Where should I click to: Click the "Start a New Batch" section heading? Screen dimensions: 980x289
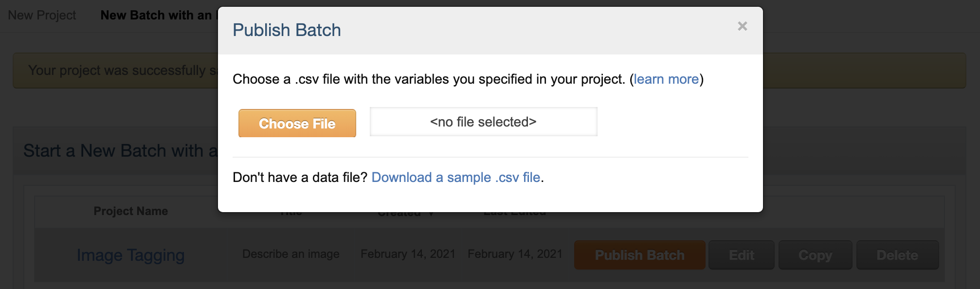(x=117, y=151)
